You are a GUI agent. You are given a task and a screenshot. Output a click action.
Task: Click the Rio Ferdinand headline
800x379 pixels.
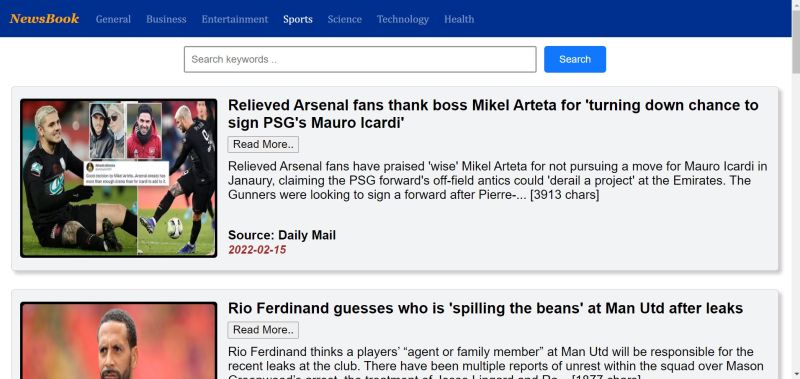click(x=485, y=309)
